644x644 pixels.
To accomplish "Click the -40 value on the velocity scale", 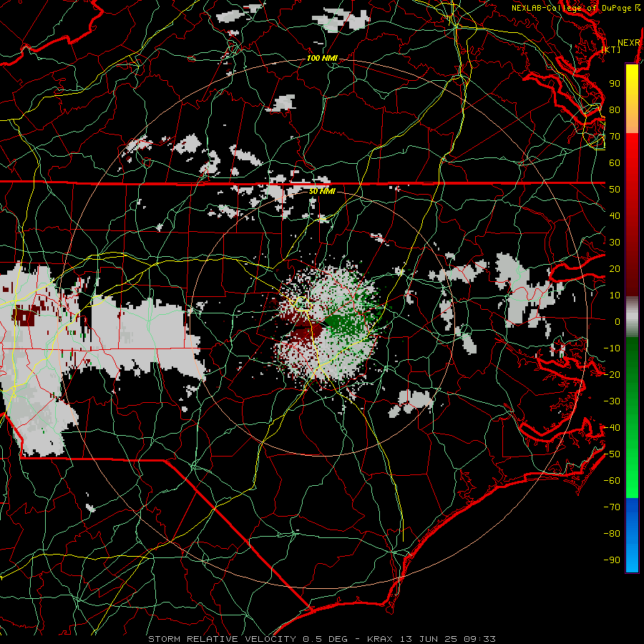I will point(612,428).
